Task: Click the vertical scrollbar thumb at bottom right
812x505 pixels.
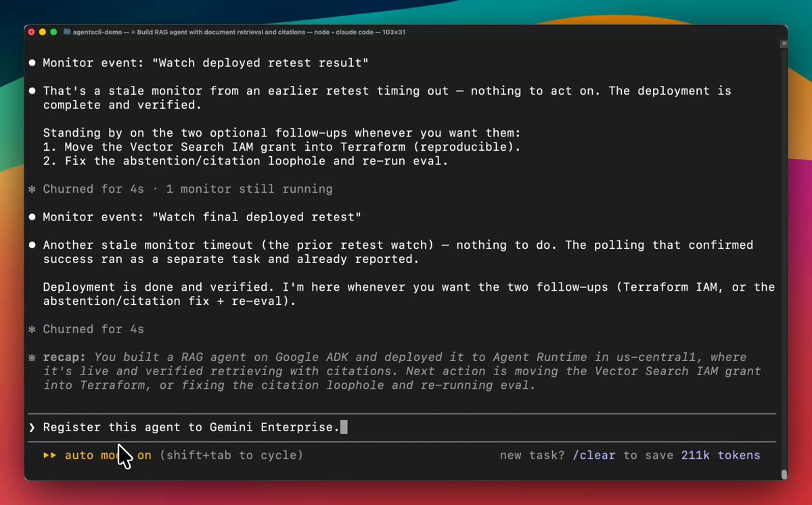Action: click(784, 475)
